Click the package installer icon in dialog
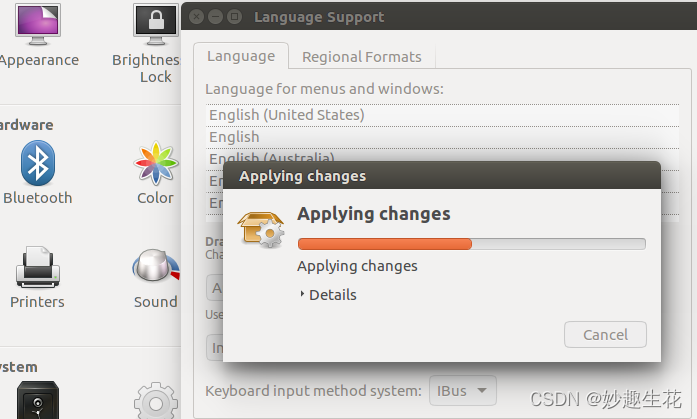 [x=260, y=227]
